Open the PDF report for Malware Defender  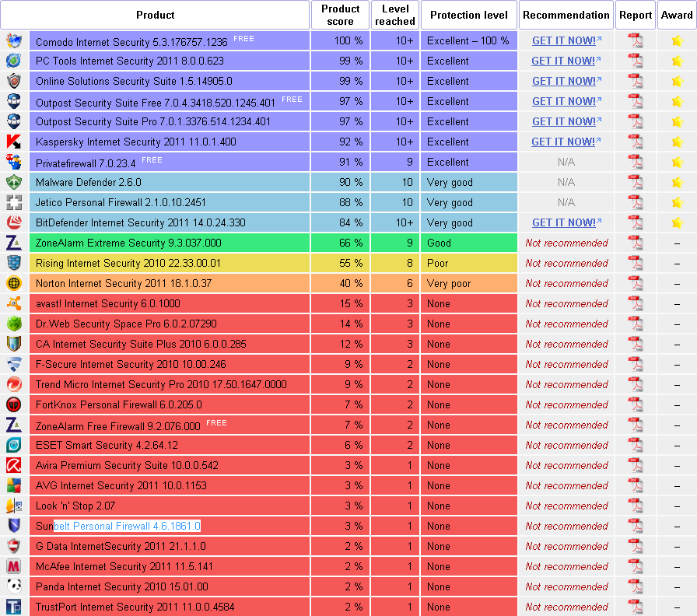tap(636, 182)
